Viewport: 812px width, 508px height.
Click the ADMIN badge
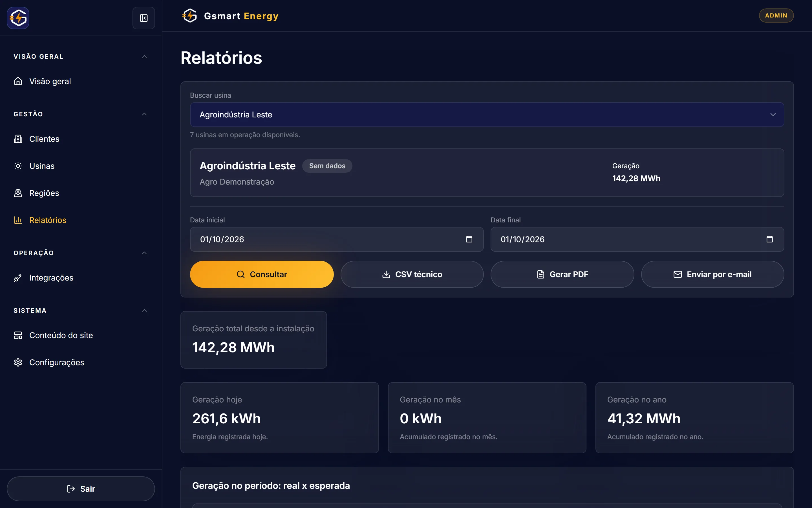(776, 16)
